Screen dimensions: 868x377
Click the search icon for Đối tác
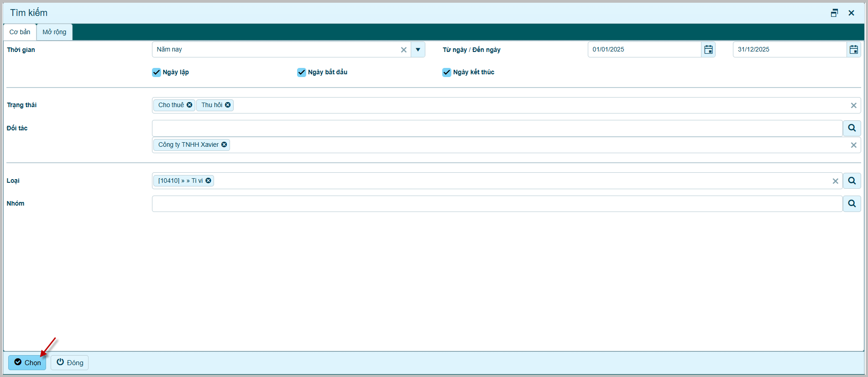pos(852,128)
